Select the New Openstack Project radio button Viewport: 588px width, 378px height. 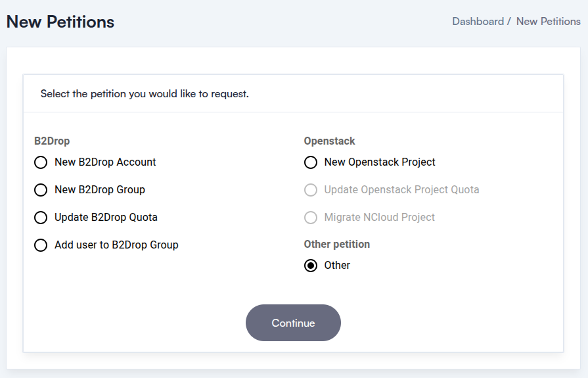311,162
